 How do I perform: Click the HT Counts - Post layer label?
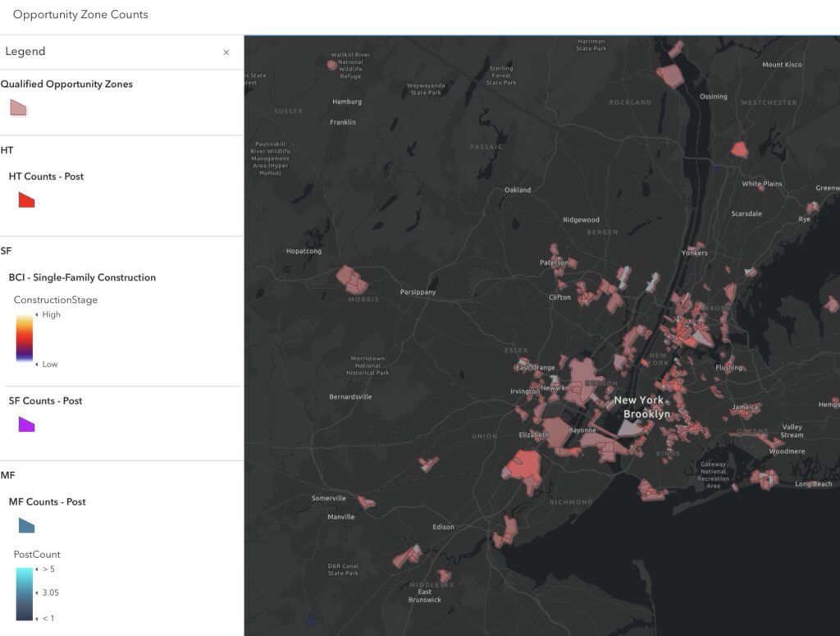46,176
